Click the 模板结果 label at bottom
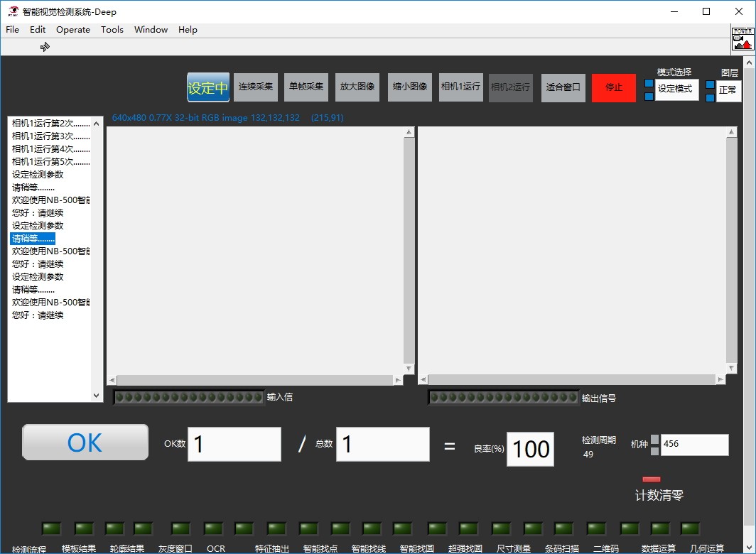The height and width of the screenshot is (554, 756). 79,549
